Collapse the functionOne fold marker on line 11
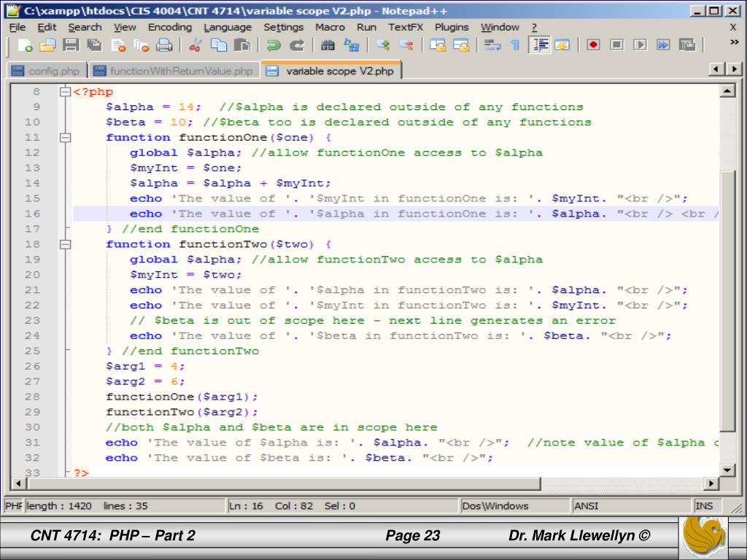The image size is (747, 560). [66, 138]
